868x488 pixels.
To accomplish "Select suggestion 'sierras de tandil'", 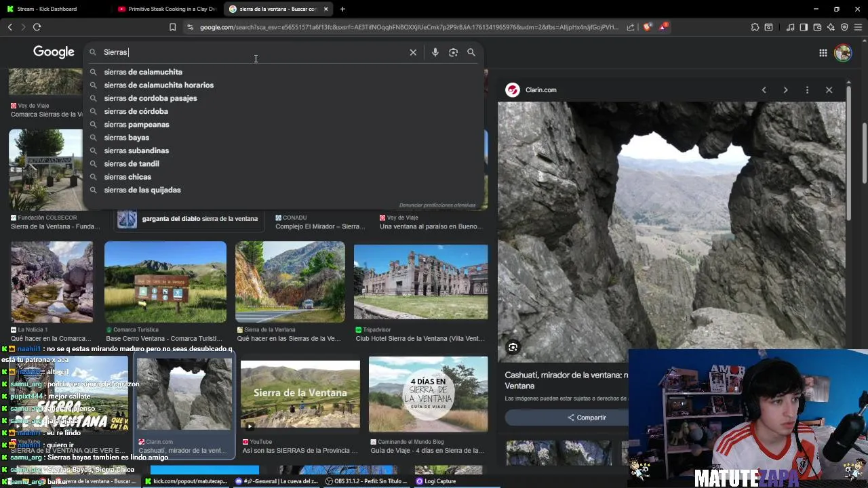I will tap(132, 164).
